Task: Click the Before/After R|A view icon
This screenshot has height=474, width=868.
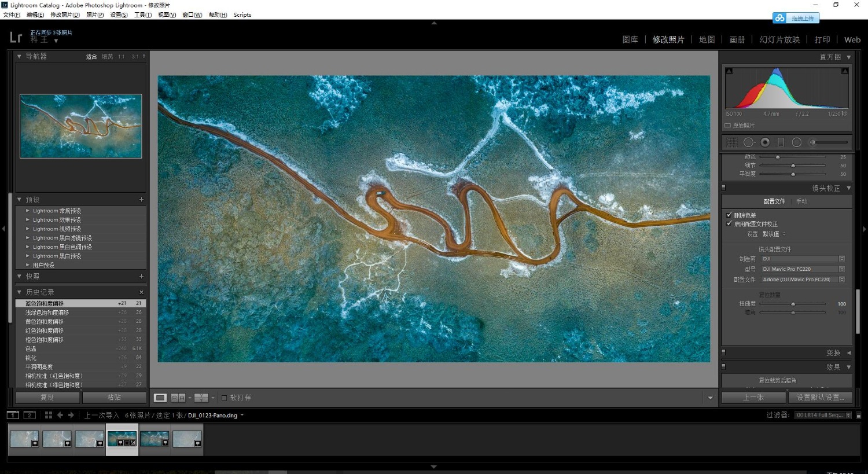Action: [178, 398]
